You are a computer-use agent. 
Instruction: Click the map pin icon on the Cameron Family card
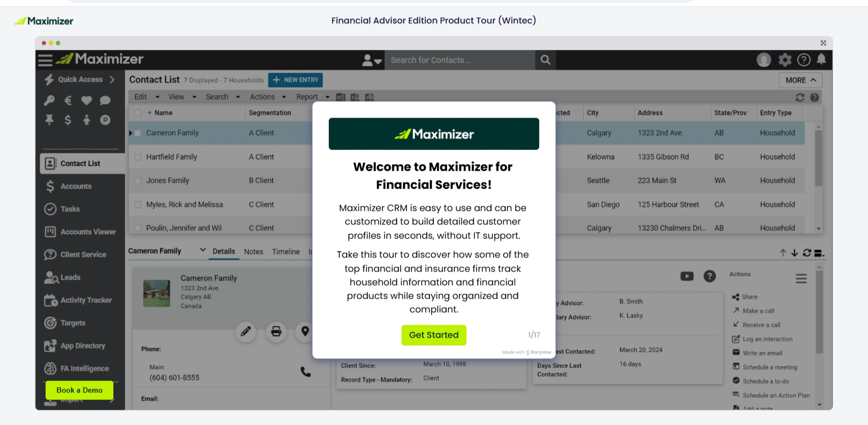coord(305,331)
